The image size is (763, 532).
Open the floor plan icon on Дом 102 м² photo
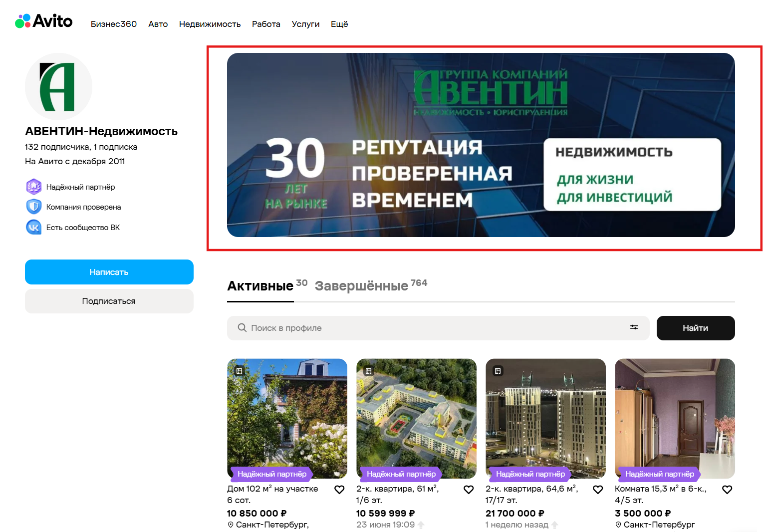click(240, 371)
